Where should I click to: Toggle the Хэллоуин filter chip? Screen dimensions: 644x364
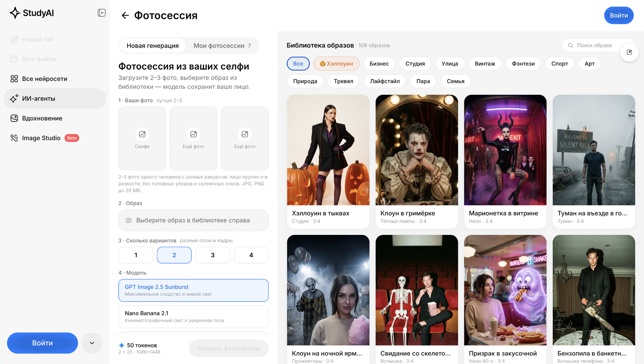336,64
